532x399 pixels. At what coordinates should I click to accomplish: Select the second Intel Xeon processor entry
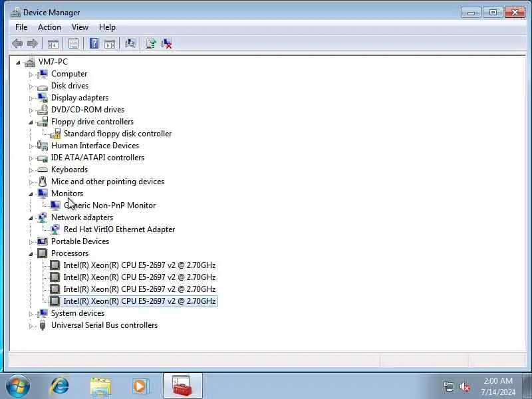pyautogui.click(x=140, y=277)
